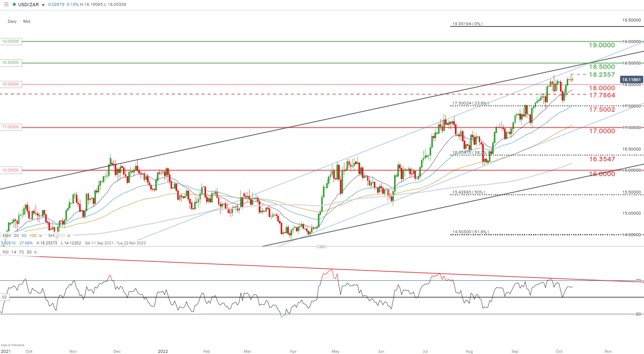Image resolution: width=644 pixels, height=354 pixels.
Task: Click the L 18.05358 daily low value
Action: (116, 5)
